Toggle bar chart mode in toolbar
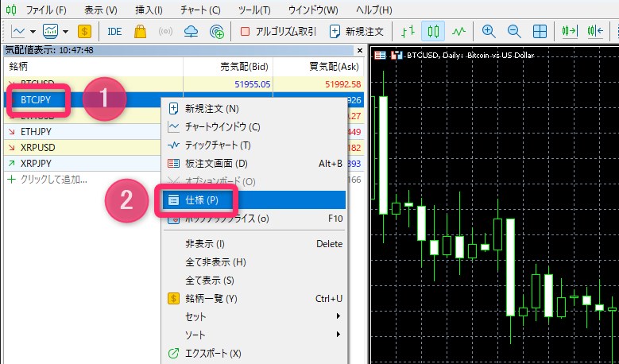The width and height of the screenshot is (619, 364). click(x=408, y=32)
